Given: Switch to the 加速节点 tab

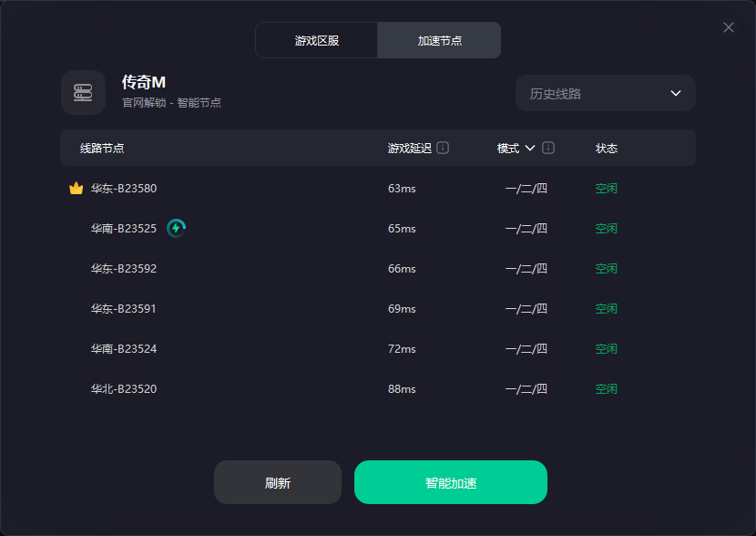Looking at the screenshot, I should [x=439, y=40].
